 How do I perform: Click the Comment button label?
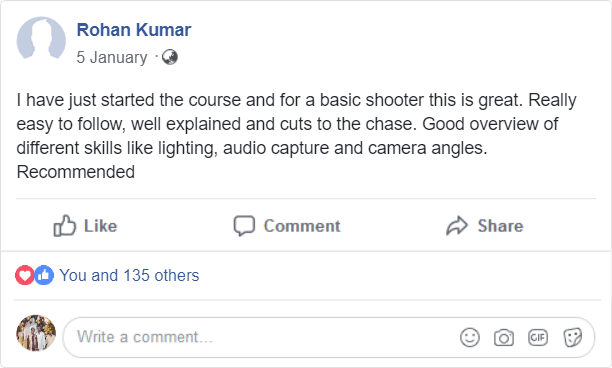(x=302, y=226)
